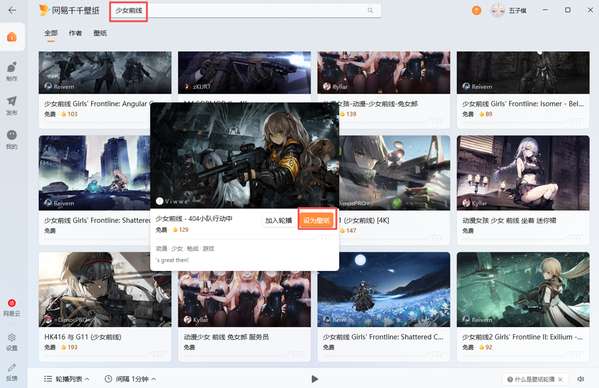
Task: Open the paper-plane publish icon in sidebar
Action: click(12, 101)
